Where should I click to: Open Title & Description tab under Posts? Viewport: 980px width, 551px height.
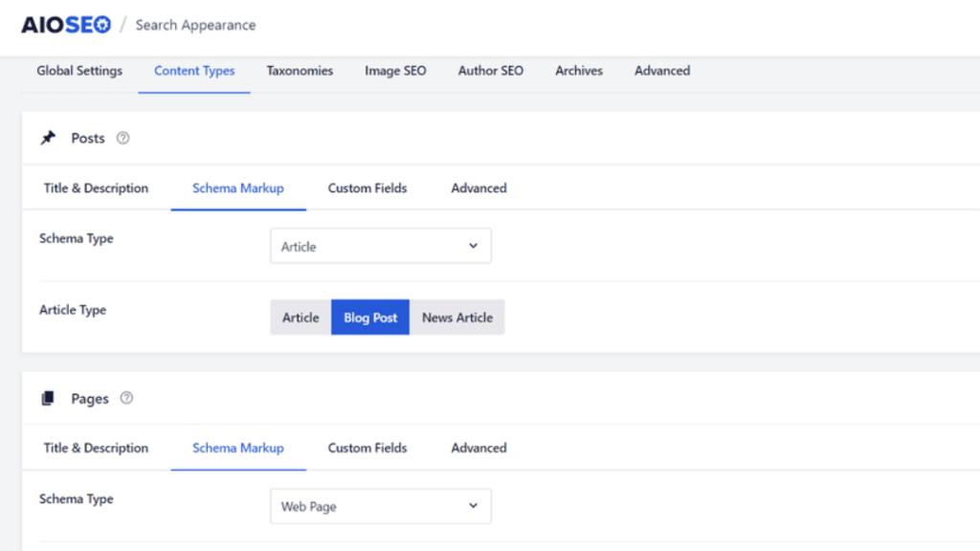(97, 188)
